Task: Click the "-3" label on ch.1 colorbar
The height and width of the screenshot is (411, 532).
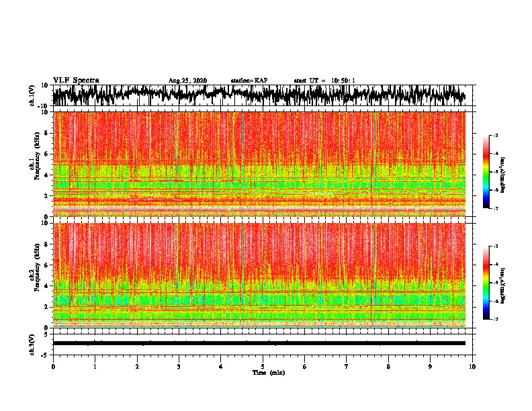Action: tap(496, 136)
